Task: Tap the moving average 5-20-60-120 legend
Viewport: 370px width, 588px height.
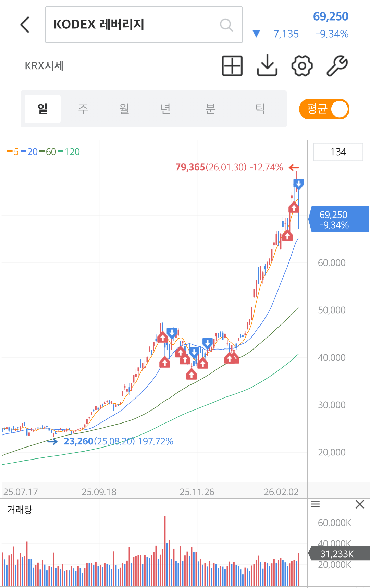Action: (44, 152)
